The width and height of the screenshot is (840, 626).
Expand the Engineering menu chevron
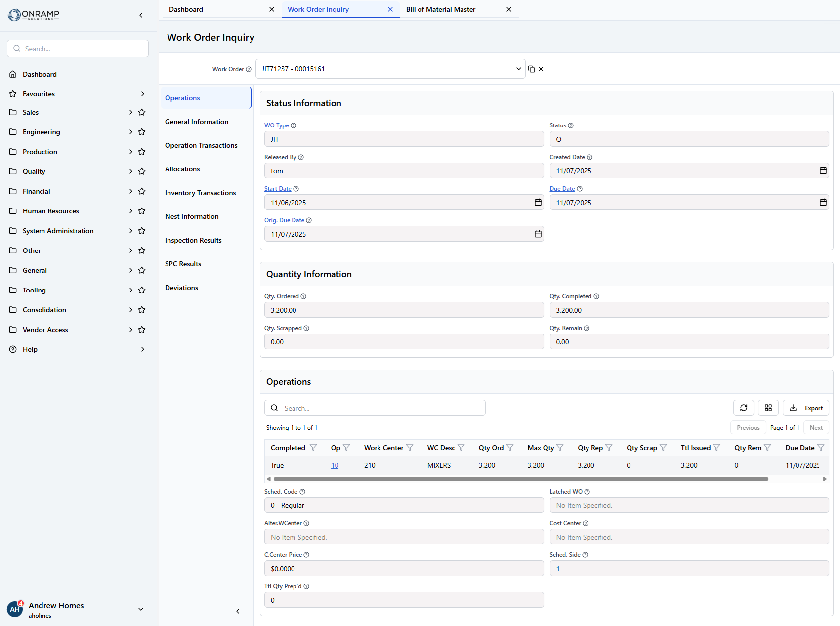click(x=130, y=132)
